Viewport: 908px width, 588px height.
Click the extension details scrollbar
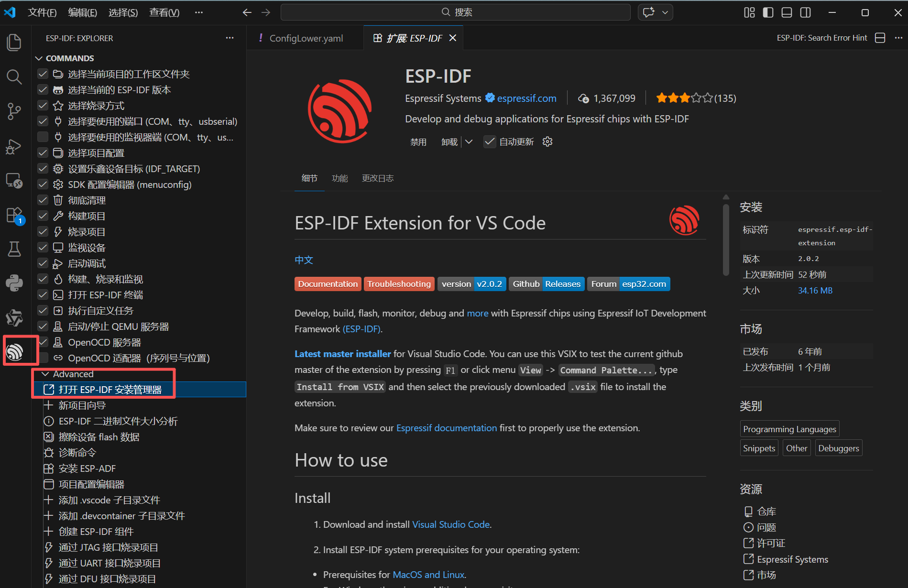point(726,239)
